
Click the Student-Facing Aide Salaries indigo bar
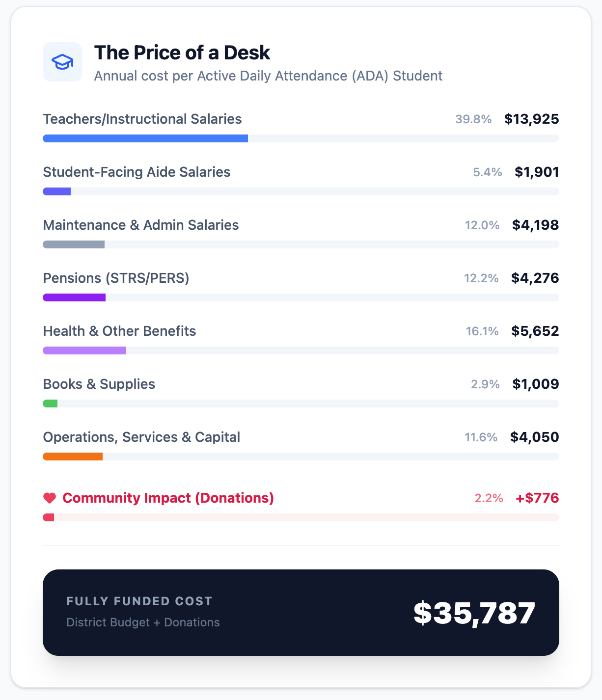tap(57, 191)
